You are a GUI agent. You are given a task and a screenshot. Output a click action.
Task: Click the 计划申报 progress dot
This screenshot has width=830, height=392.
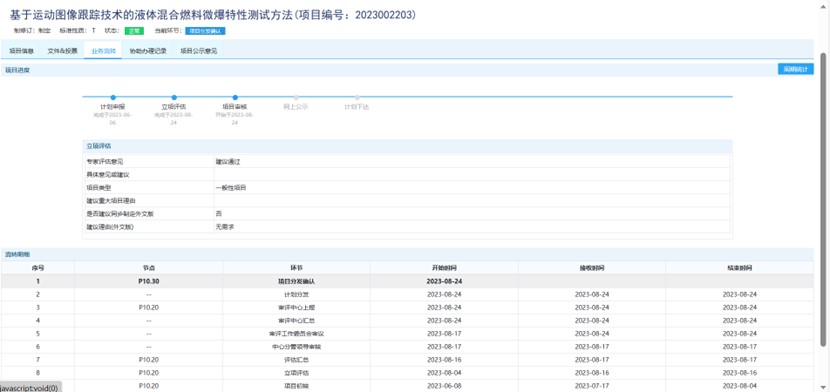coord(113,97)
